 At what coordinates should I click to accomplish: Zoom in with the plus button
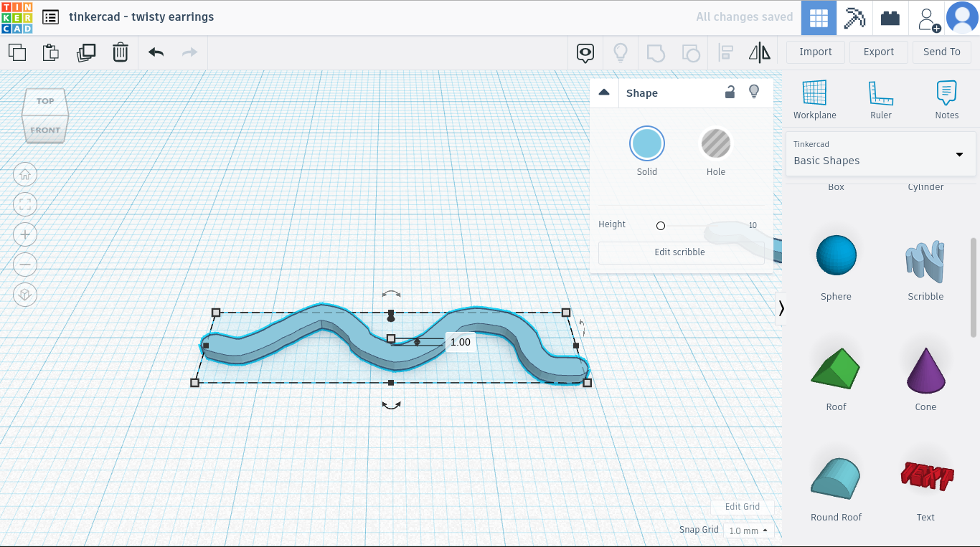click(x=25, y=234)
